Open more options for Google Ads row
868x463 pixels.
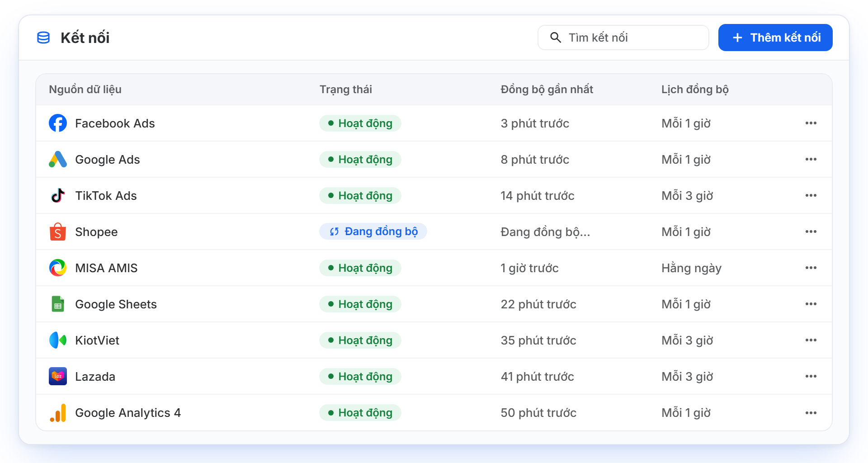811,159
